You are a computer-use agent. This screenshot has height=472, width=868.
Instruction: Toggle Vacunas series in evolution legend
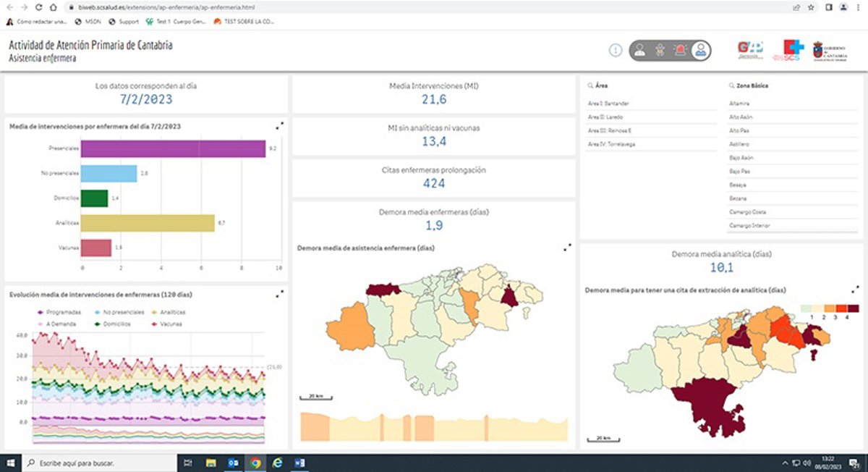168,324
